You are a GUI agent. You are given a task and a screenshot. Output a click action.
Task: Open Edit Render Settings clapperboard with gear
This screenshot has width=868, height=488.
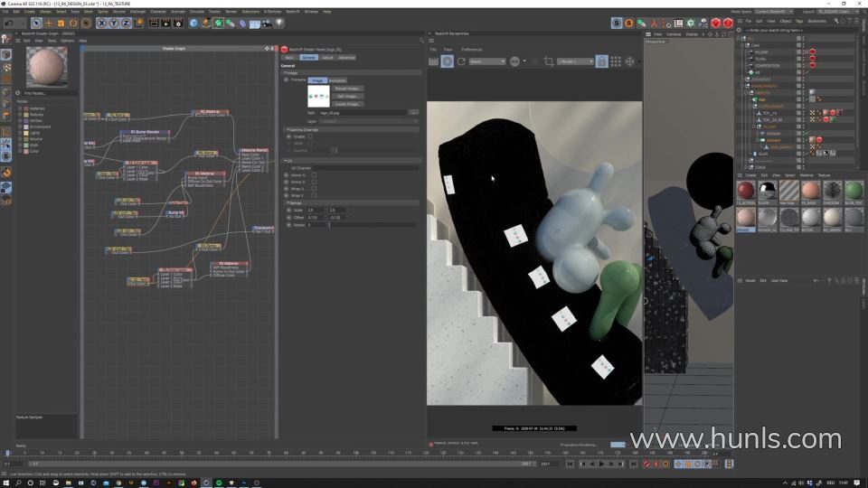click(178, 23)
